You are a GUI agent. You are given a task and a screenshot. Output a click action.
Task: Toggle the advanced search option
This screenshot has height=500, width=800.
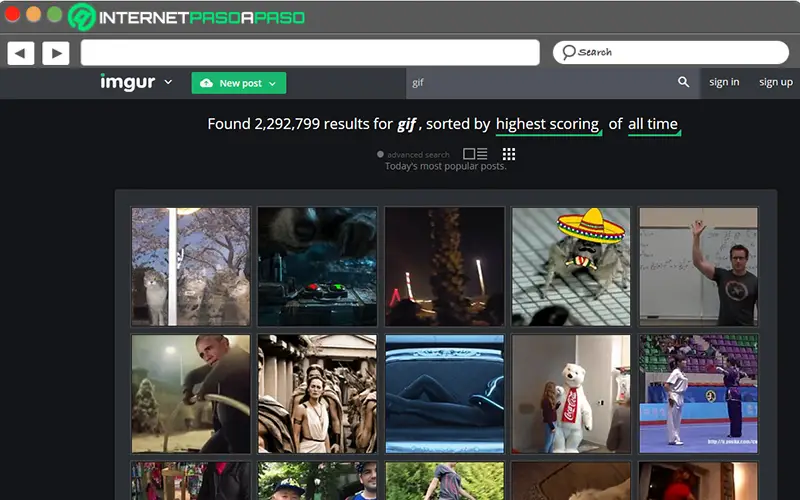point(413,155)
